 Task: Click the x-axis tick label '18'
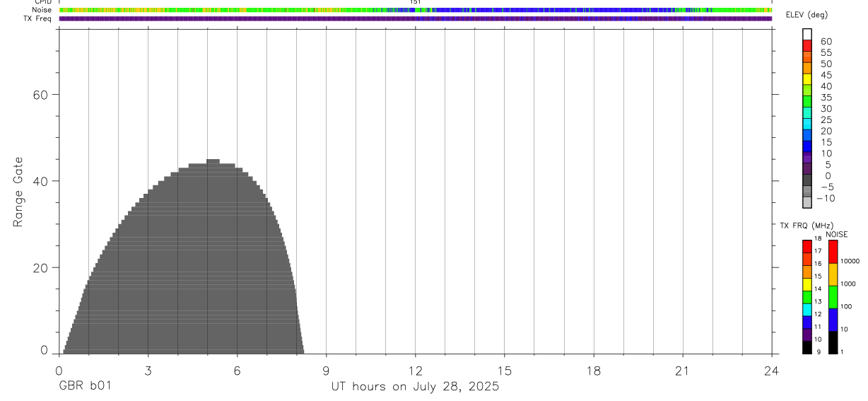click(593, 371)
